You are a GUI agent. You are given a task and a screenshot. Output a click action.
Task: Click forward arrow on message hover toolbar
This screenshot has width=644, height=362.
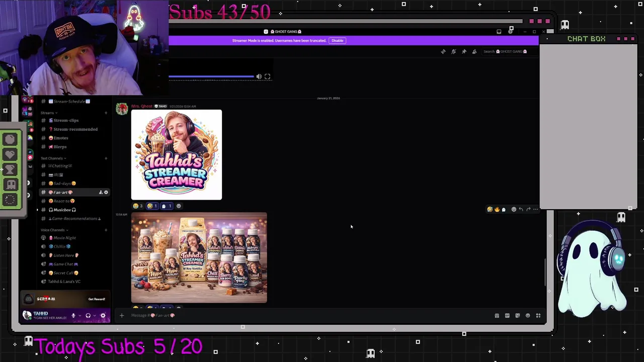coord(528,209)
